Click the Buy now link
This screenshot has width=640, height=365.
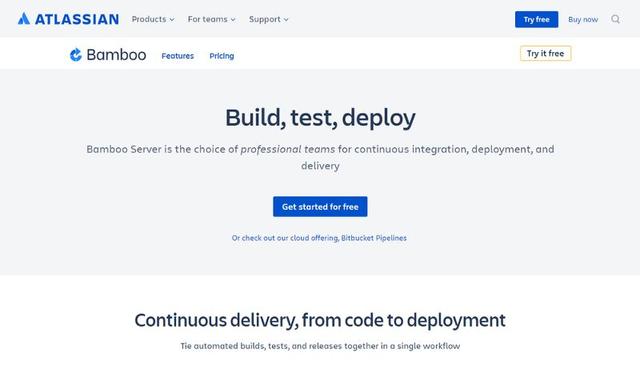pos(583,19)
